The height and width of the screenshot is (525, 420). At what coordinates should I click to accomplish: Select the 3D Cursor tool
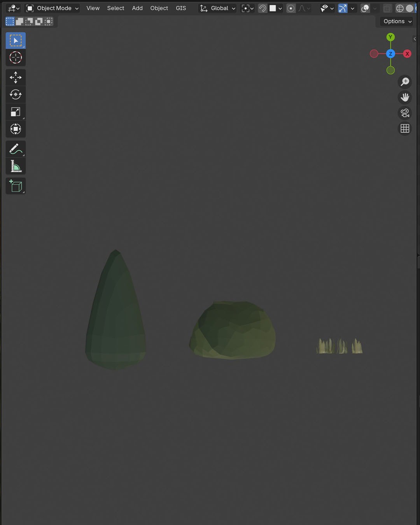(16, 58)
